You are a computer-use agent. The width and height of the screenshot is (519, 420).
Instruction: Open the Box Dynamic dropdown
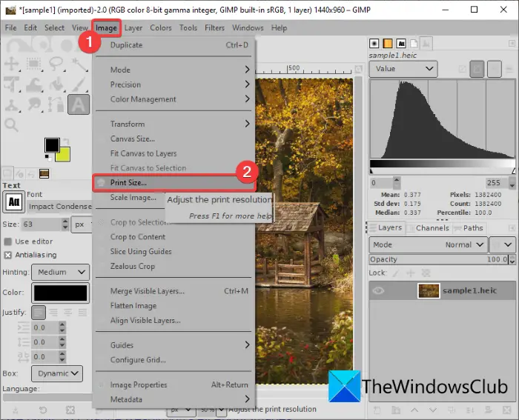pos(57,373)
